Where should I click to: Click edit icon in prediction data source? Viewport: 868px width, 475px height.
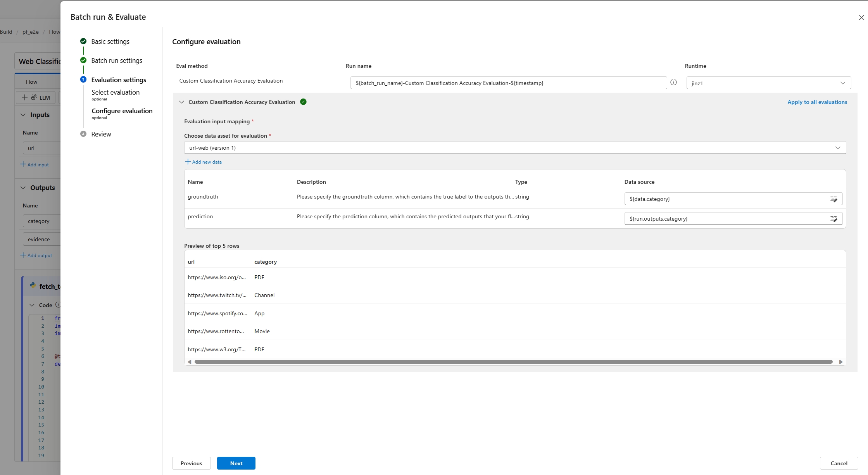(x=833, y=219)
